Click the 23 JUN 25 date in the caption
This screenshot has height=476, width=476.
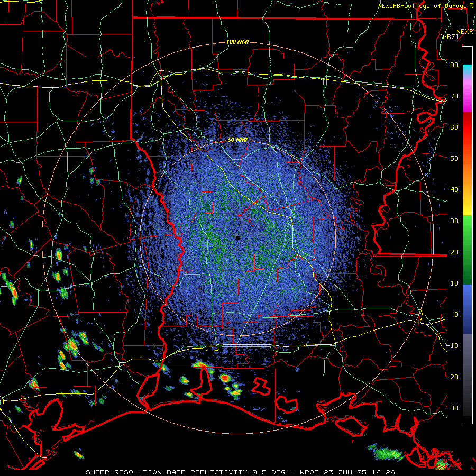tap(346, 472)
